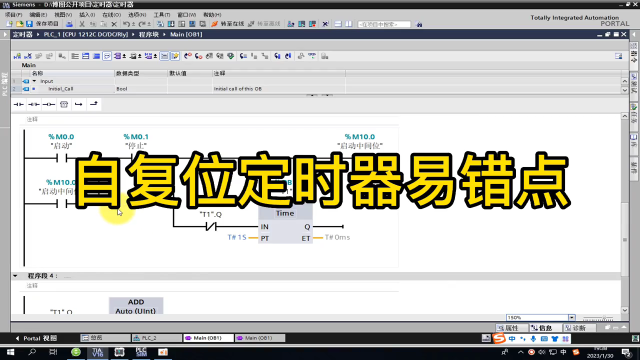Screen dimensions: 640x360
Task: Click the Save project disk icon
Action: pyautogui.click(x=29, y=24)
